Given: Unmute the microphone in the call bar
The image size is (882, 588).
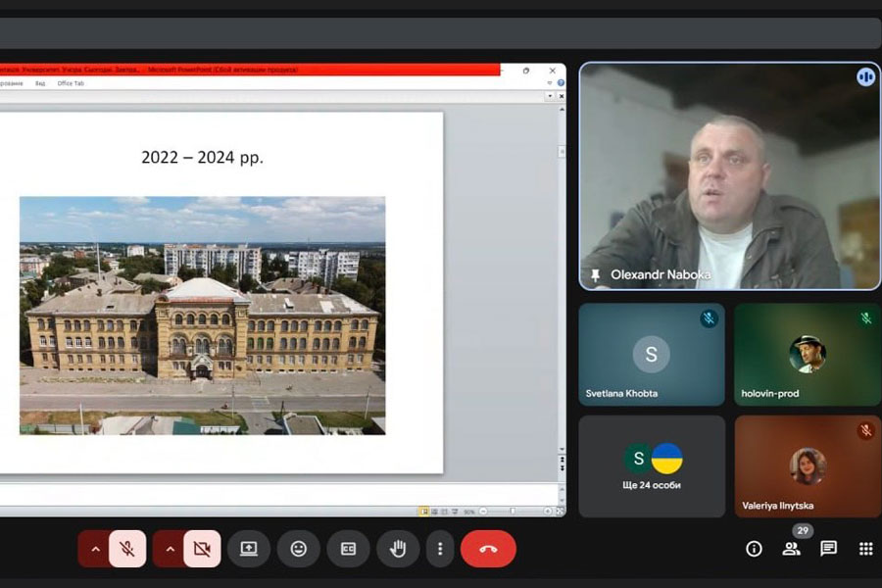Looking at the screenshot, I should [x=127, y=549].
